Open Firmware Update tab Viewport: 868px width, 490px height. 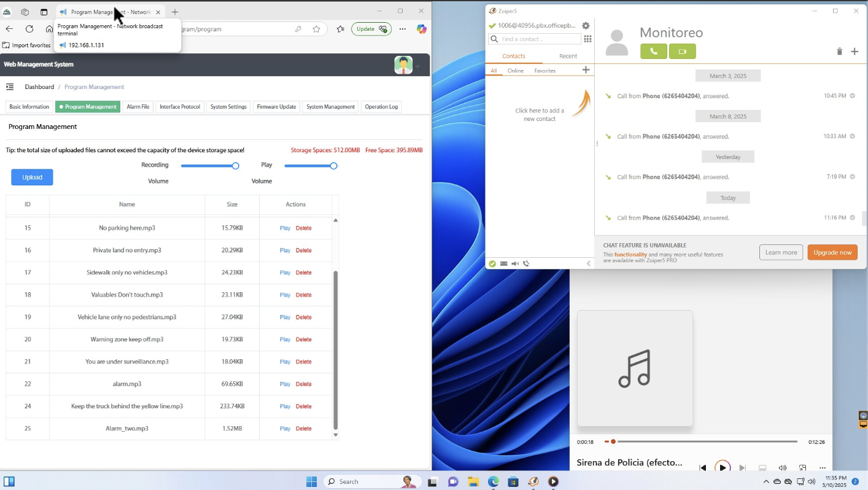[x=276, y=107]
